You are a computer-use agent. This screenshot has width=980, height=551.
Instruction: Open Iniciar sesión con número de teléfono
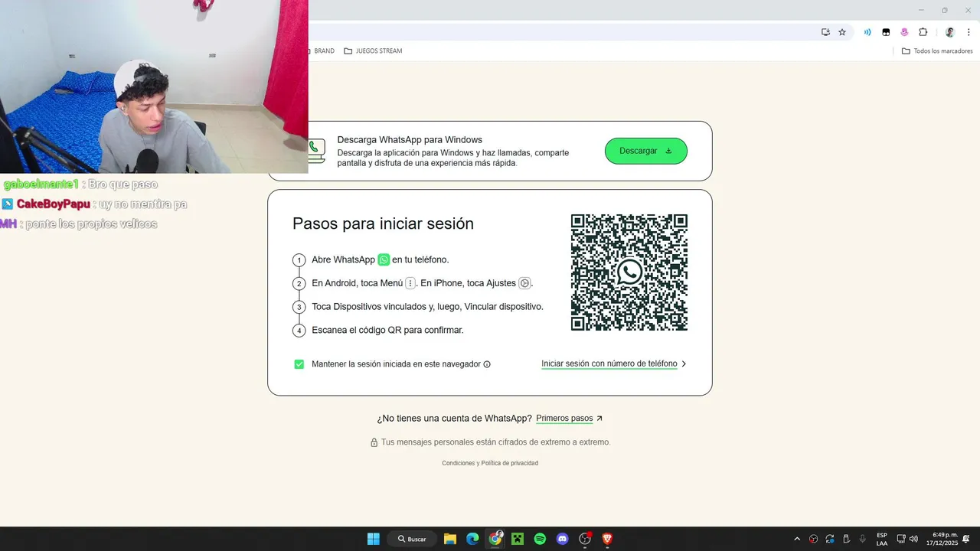(x=609, y=364)
